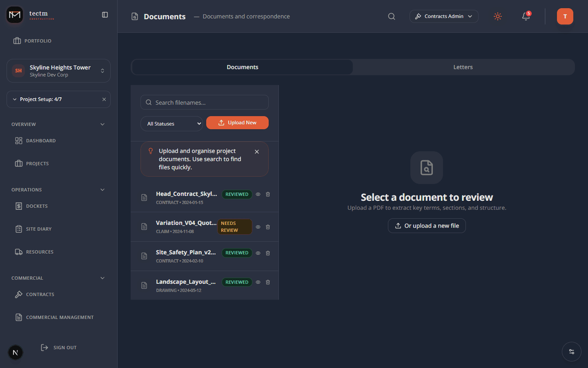Open the All Statuses filter dropdown
Image resolution: width=588 pixels, height=368 pixels.
point(171,123)
